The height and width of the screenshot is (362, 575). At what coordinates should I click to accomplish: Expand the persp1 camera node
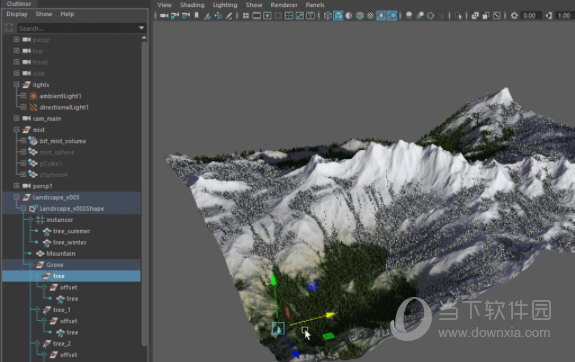[x=16, y=186]
